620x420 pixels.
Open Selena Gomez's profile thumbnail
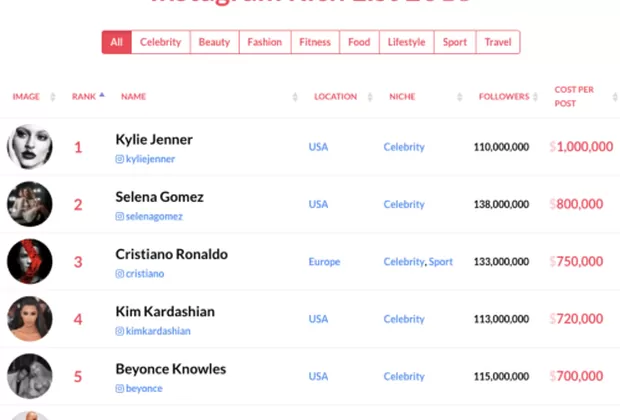tap(30, 204)
